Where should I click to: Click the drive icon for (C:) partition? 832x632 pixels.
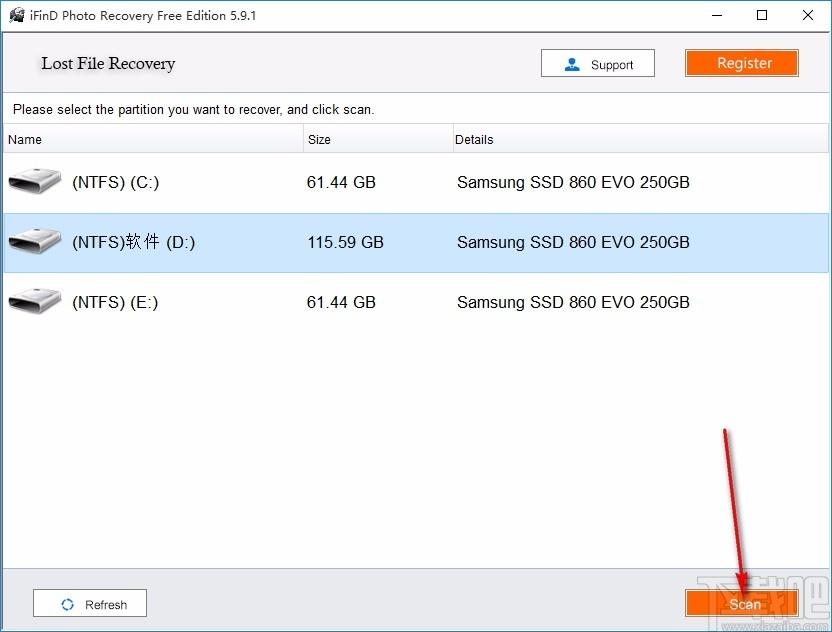tap(35, 181)
